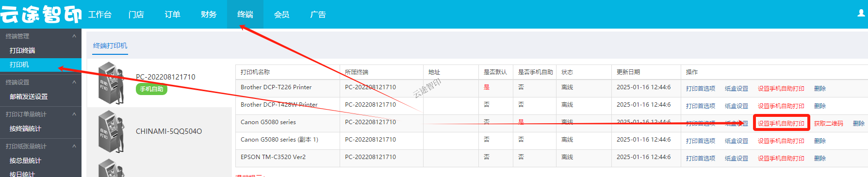Open 打印首选项 for Brother DCP-T226 Printer
The height and width of the screenshot is (177, 868).
point(701,89)
